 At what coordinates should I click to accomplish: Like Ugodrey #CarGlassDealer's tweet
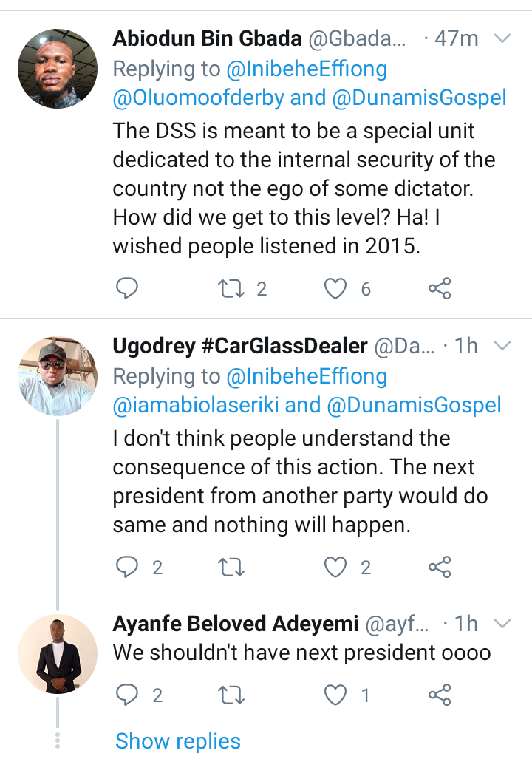335,567
